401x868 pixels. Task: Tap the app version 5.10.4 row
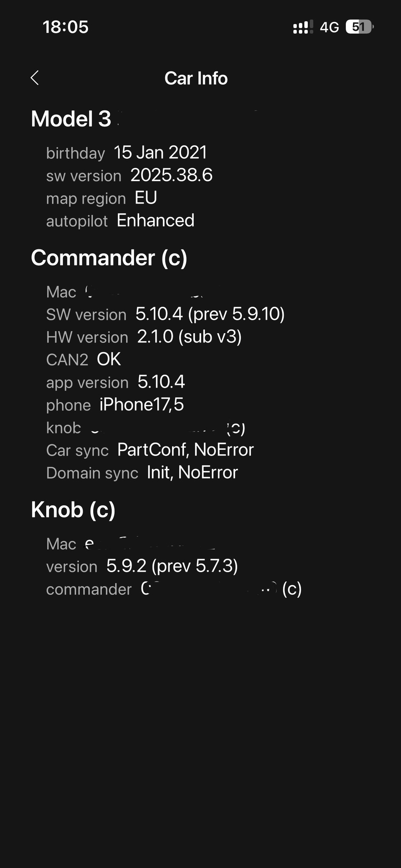pyautogui.click(x=115, y=382)
